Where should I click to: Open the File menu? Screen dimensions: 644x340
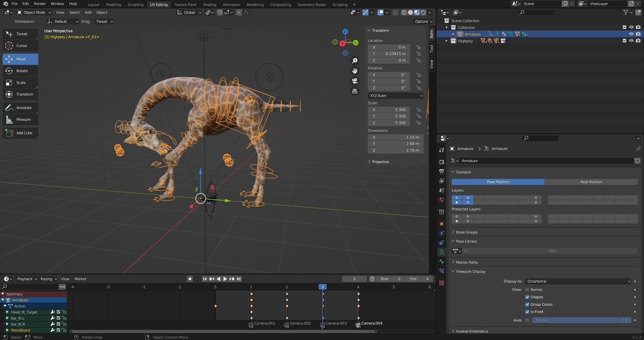tap(14, 4)
